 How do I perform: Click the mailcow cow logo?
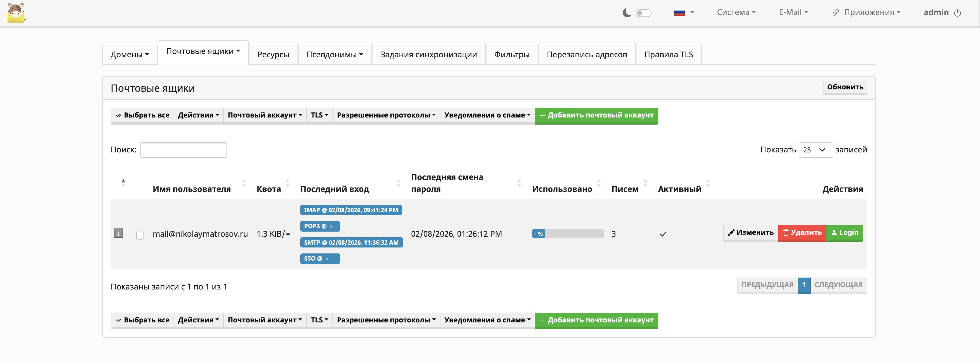coord(16,13)
